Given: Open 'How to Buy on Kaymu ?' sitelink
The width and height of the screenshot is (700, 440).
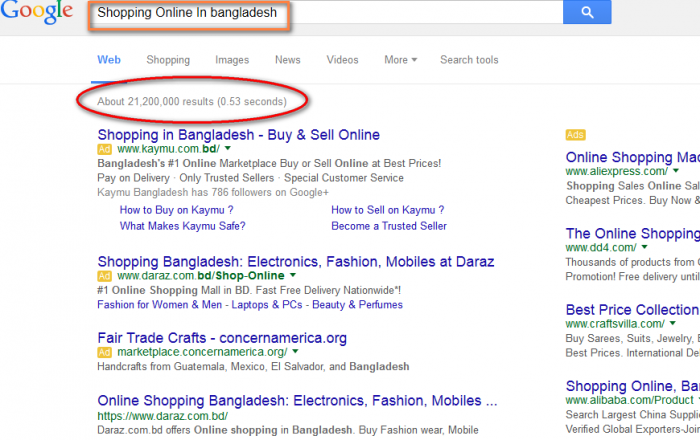Looking at the screenshot, I should pos(176,210).
